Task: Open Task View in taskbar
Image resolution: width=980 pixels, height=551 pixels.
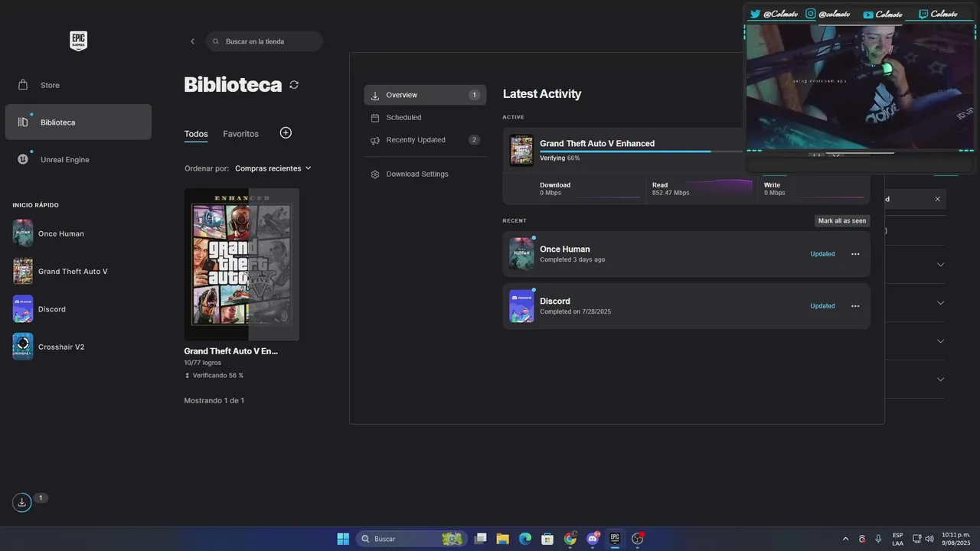Action: (480, 539)
